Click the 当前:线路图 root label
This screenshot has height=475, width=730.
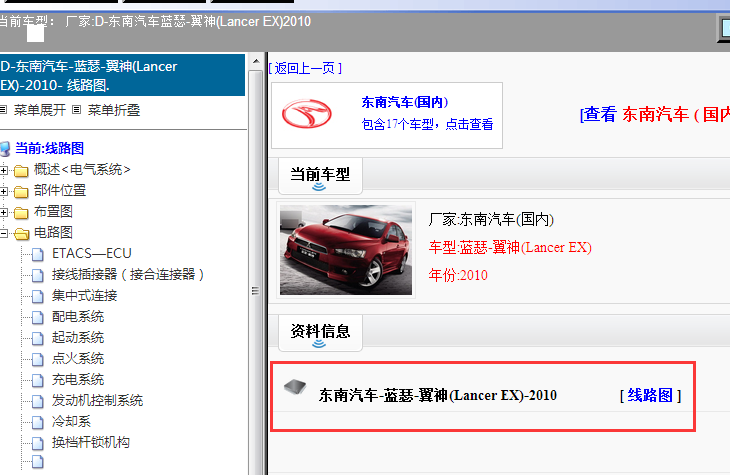[49, 149]
